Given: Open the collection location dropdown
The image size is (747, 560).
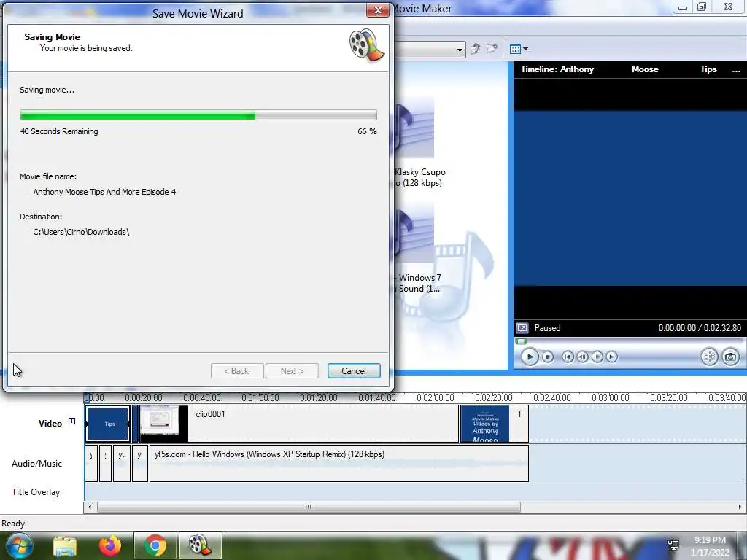Looking at the screenshot, I should click(x=460, y=50).
